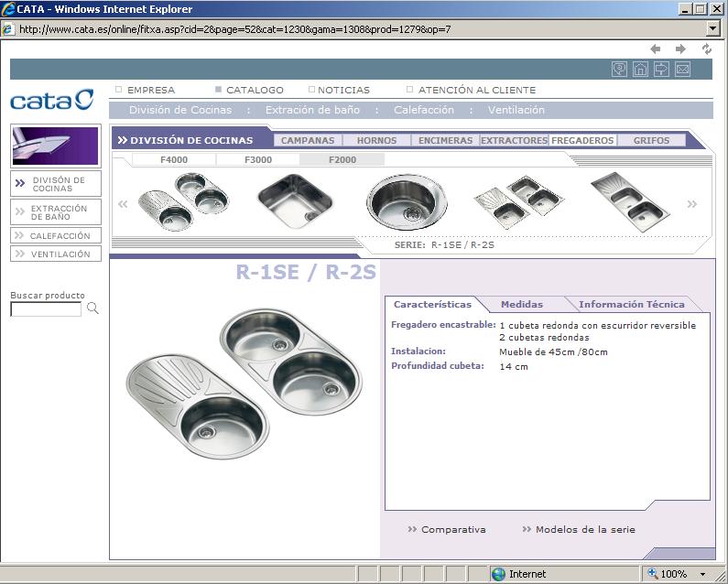Image resolution: width=728 pixels, height=584 pixels.
Task: Select the round single sink thumbnail
Action: [407, 201]
